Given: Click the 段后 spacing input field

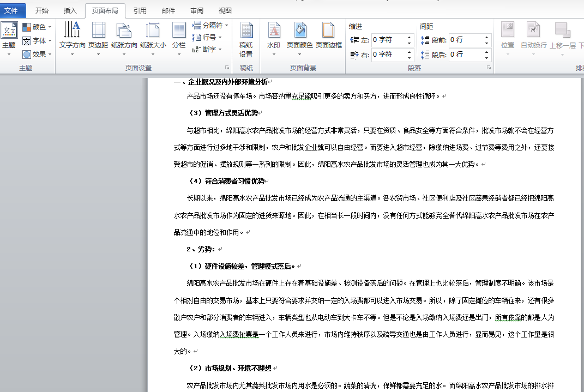Looking at the screenshot, I should tap(466, 55).
